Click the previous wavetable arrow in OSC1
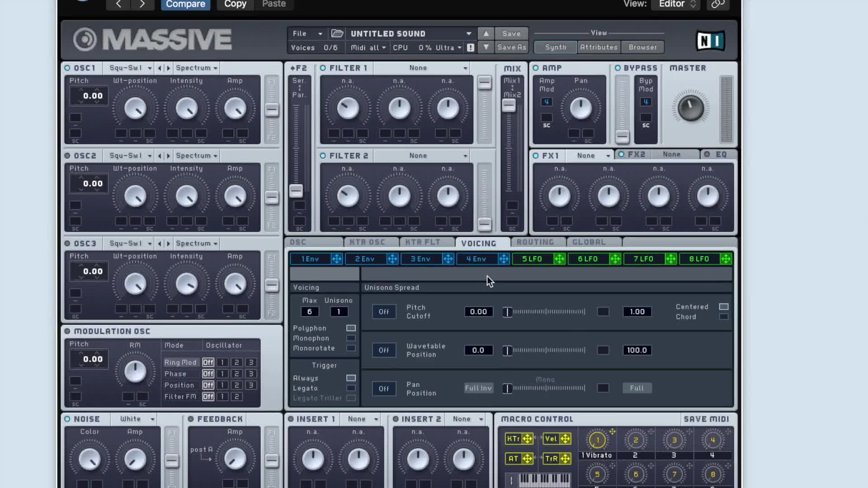The width and height of the screenshot is (868, 488). (x=160, y=68)
